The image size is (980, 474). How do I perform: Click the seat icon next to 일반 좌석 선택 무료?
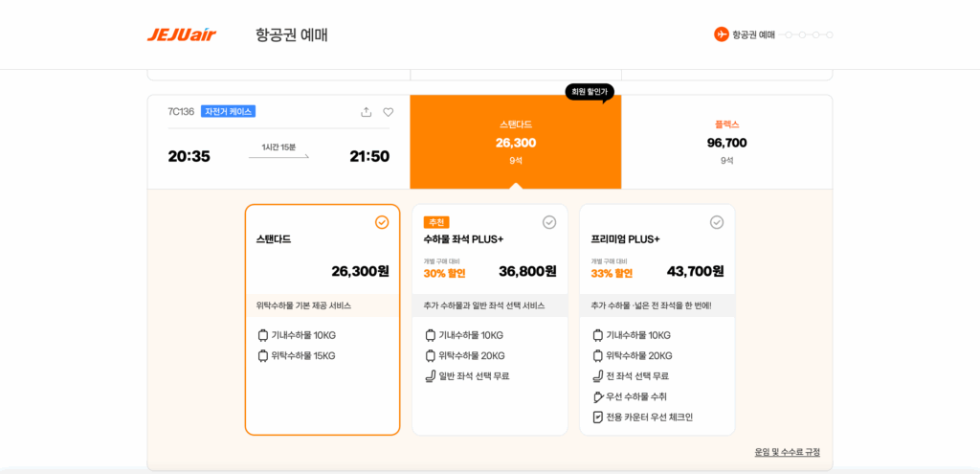click(430, 375)
